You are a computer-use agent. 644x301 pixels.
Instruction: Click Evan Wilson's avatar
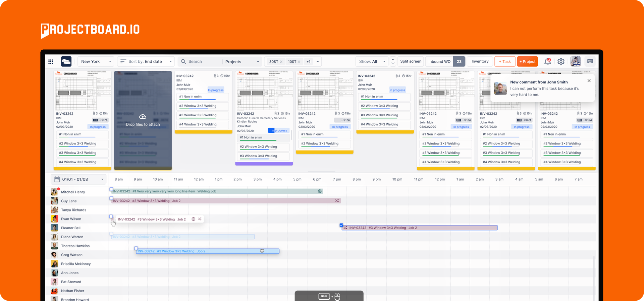[x=54, y=219]
